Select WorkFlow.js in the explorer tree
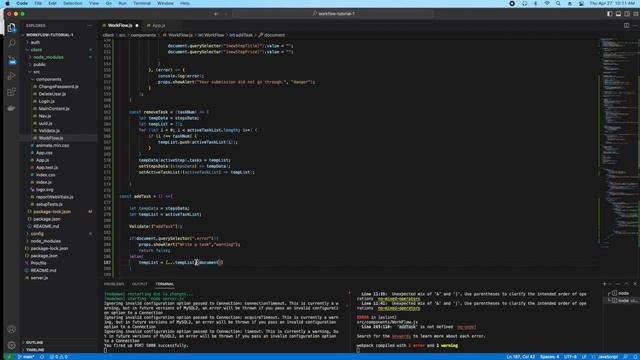This screenshot has width=640, height=360. [x=51, y=138]
